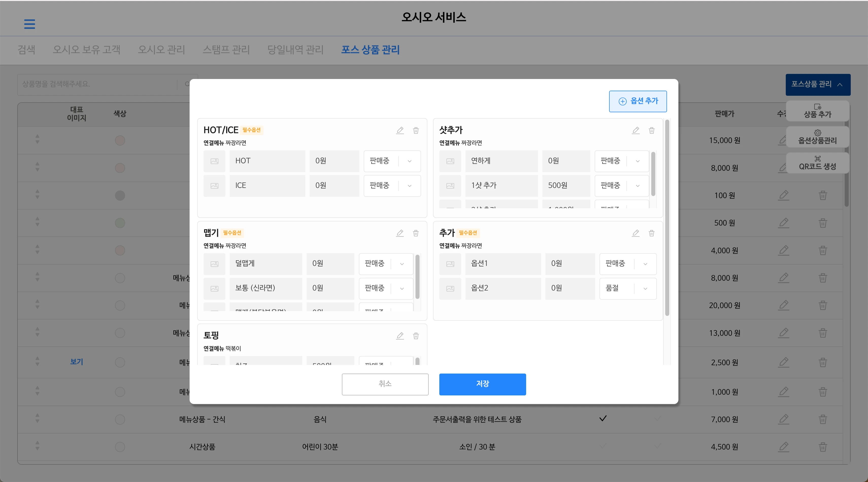Open sale status dropdown for 덜맵게
868x482 pixels.
click(386, 264)
